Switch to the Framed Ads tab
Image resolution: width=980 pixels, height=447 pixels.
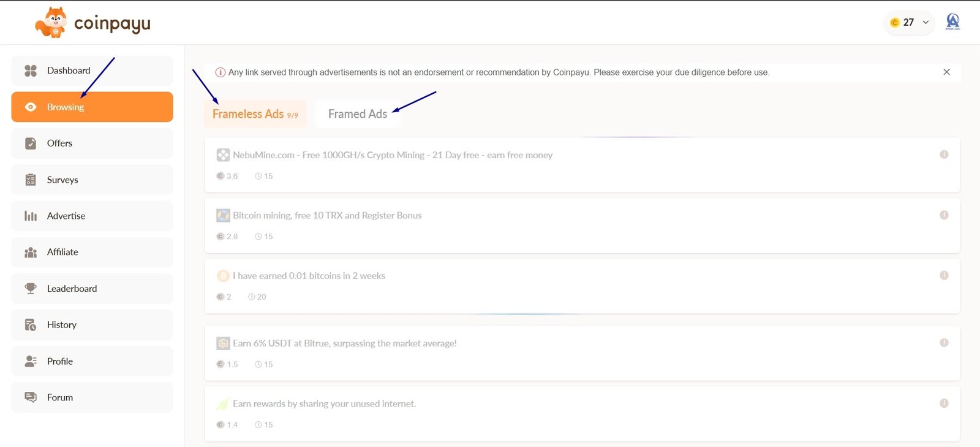(358, 114)
